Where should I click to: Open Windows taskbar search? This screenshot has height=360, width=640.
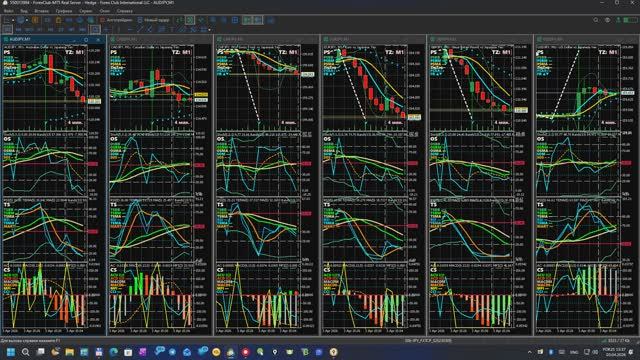25,352
